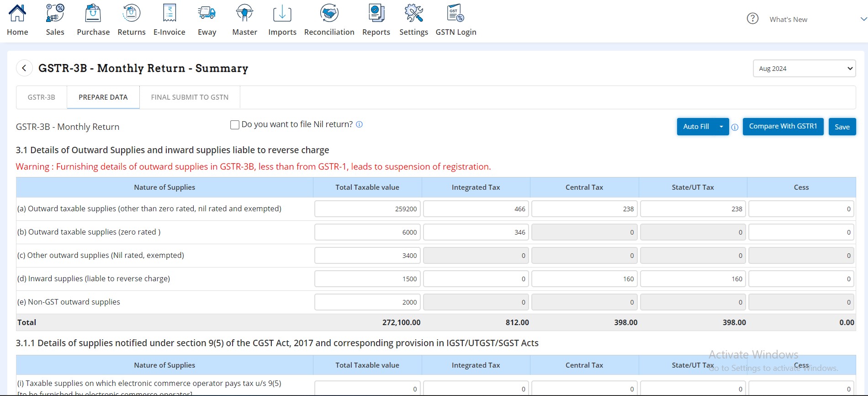Edit row (a) Total Taxable value 259200
The height and width of the screenshot is (396, 868).
(x=367, y=209)
